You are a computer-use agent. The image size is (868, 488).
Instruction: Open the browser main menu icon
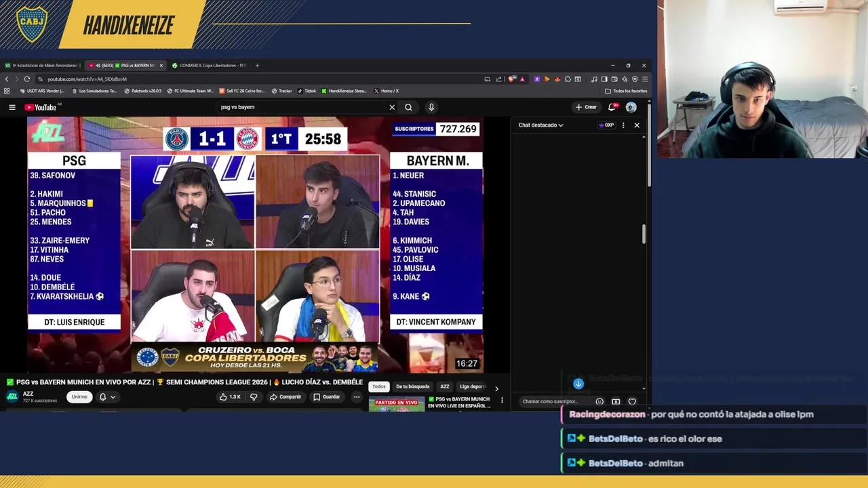[645, 79]
